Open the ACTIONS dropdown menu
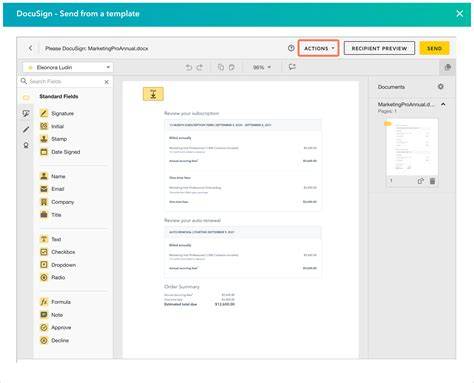 pyautogui.click(x=319, y=48)
